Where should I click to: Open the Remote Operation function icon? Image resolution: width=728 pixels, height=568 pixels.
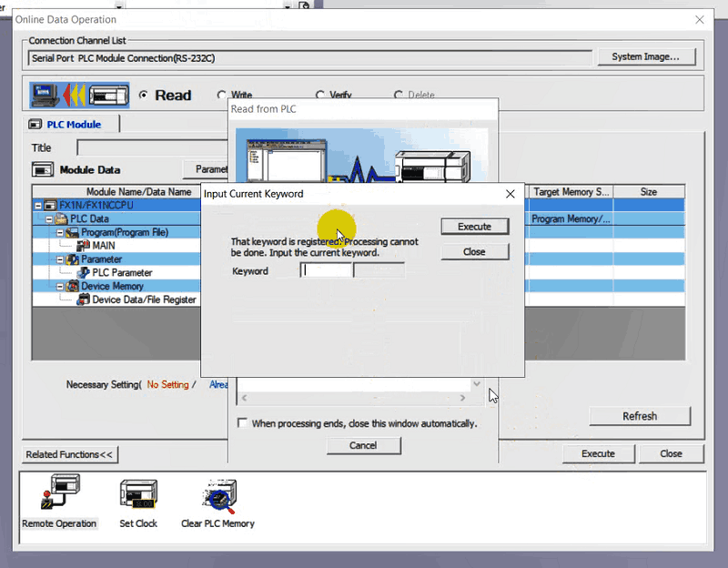[59, 494]
